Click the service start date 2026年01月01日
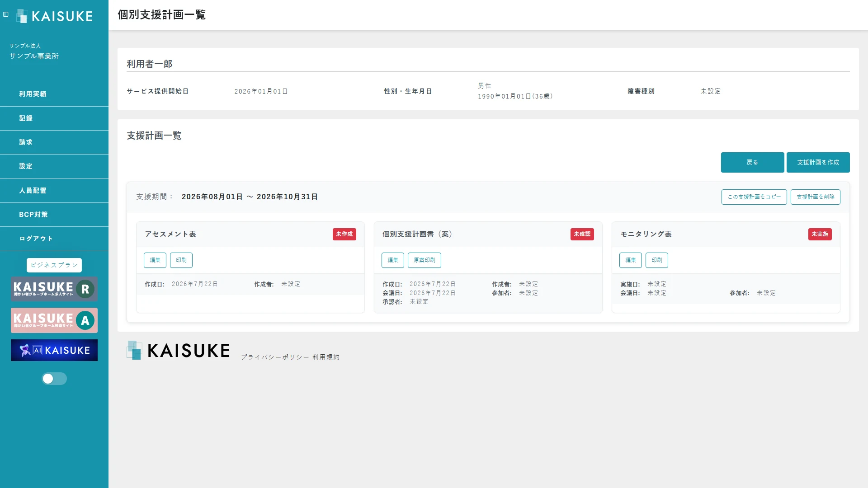 261,91
